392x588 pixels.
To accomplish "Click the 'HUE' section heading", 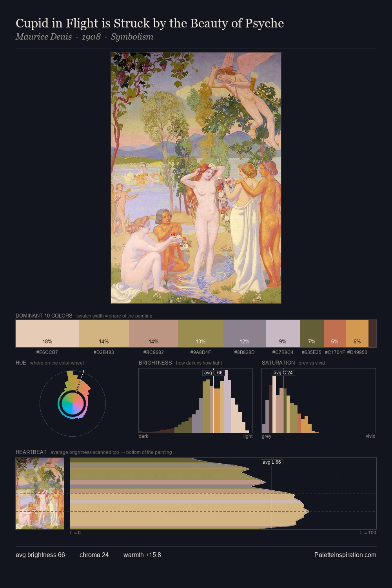I will [21, 363].
